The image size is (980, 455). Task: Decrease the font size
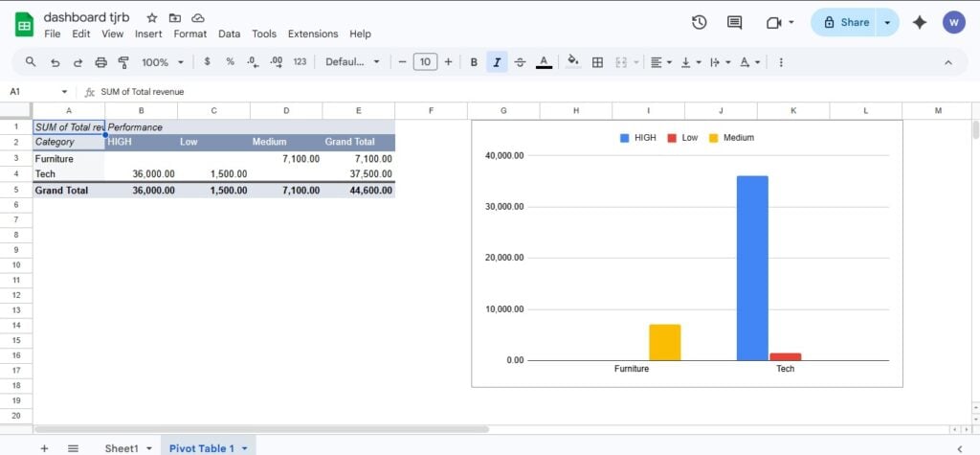click(x=403, y=62)
